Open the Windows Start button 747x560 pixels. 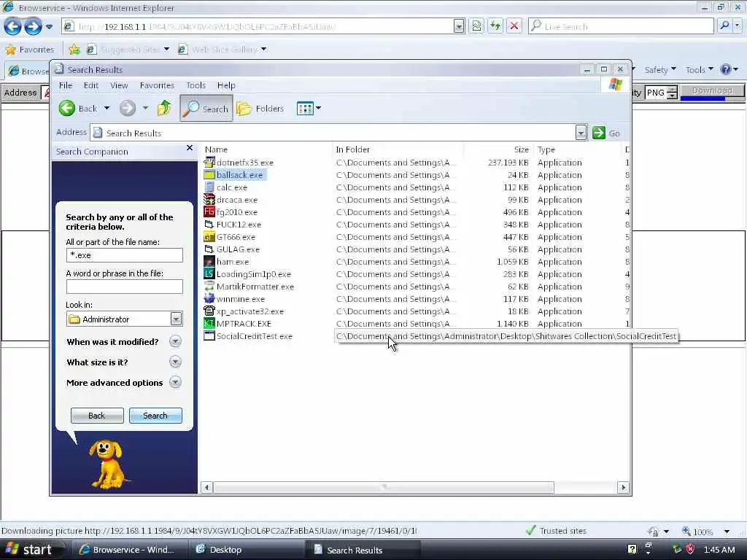32,550
